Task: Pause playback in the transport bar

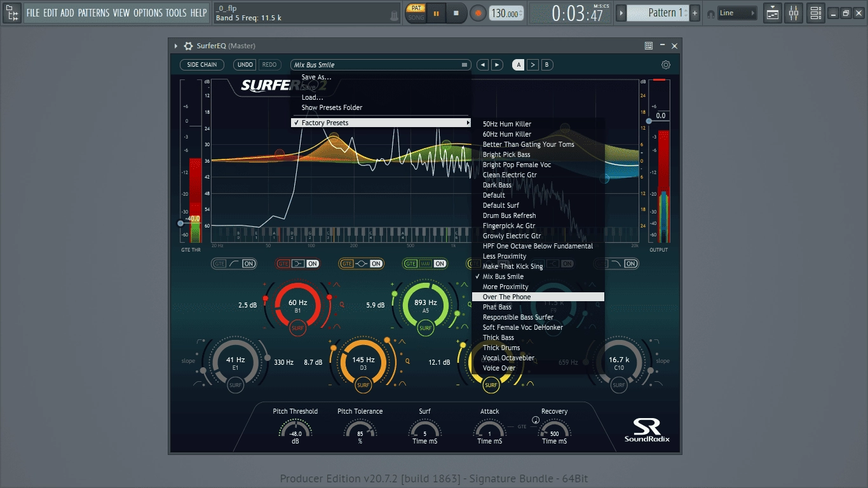Action: (437, 13)
